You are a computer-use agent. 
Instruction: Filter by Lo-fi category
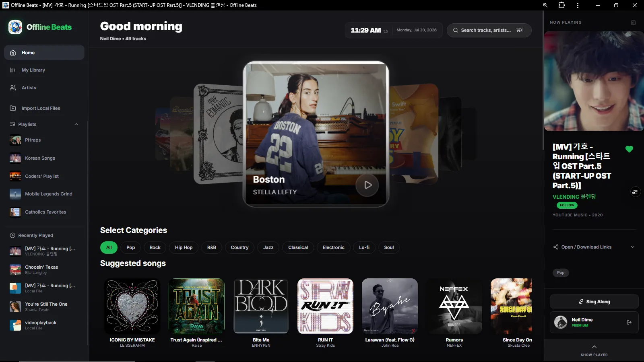click(364, 247)
